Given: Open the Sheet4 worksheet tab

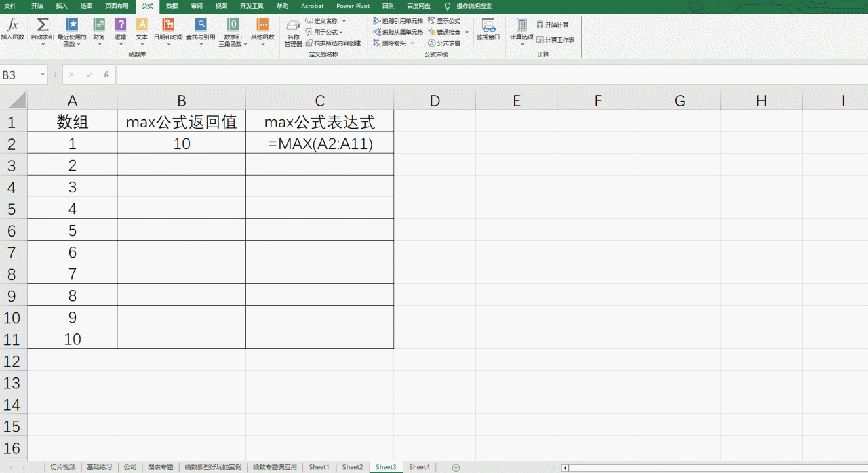Looking at the screenshot, I should (419, 467).
